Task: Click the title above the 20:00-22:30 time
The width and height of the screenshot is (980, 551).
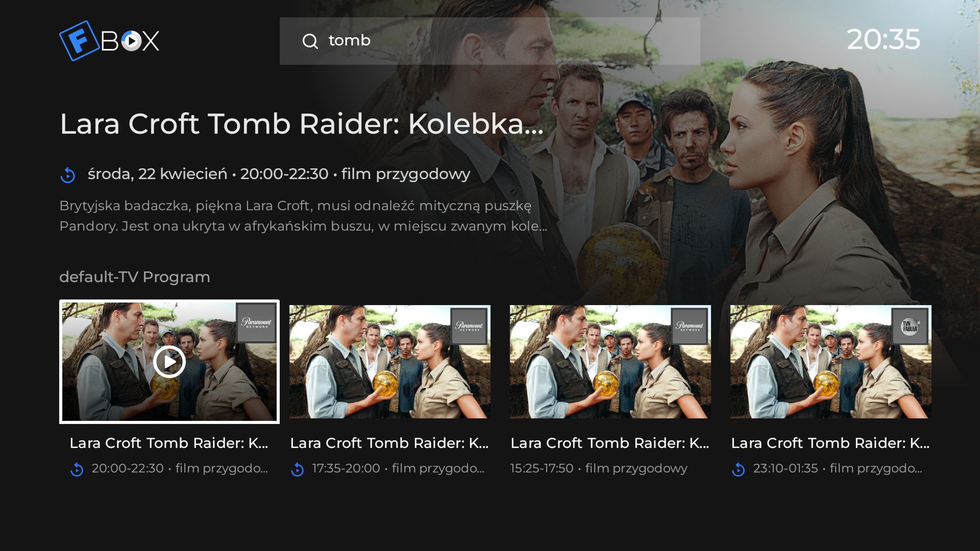Action: (x=169, y=443)
